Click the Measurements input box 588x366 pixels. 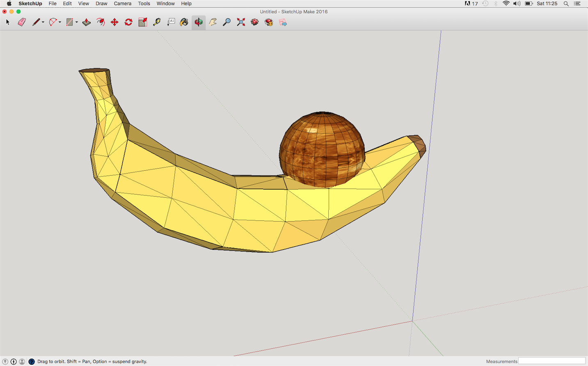pyautogui.click(x=551, y=361)
